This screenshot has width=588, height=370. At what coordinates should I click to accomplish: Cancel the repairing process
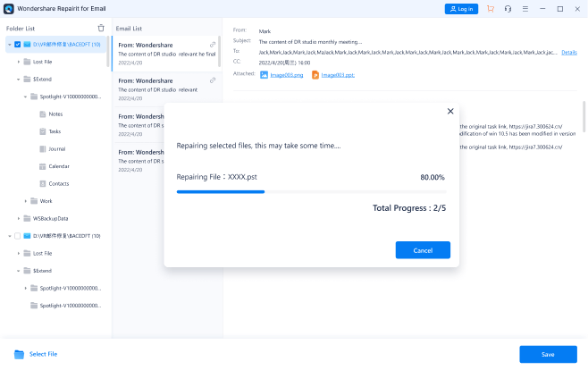[423, 250]
